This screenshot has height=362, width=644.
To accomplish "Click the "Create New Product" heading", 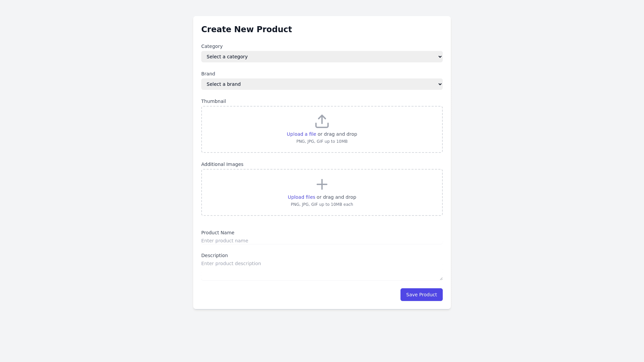I will (x=247, y=29).
